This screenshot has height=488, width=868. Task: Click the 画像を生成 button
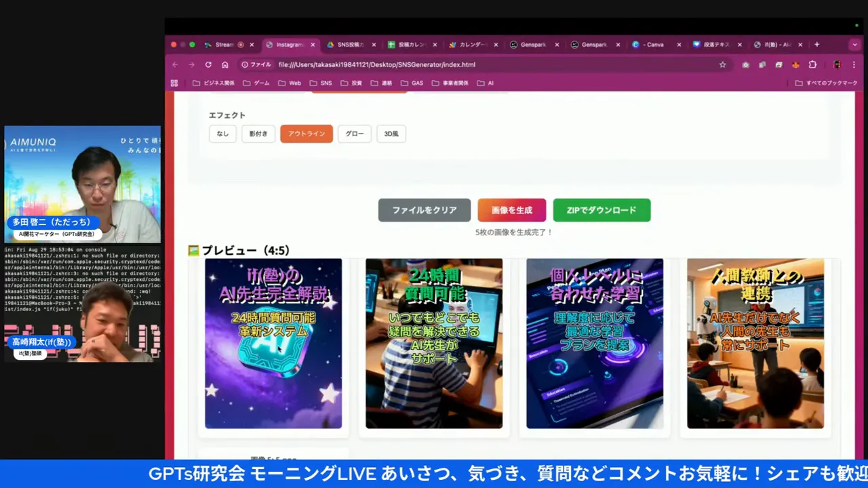point(511,210)
